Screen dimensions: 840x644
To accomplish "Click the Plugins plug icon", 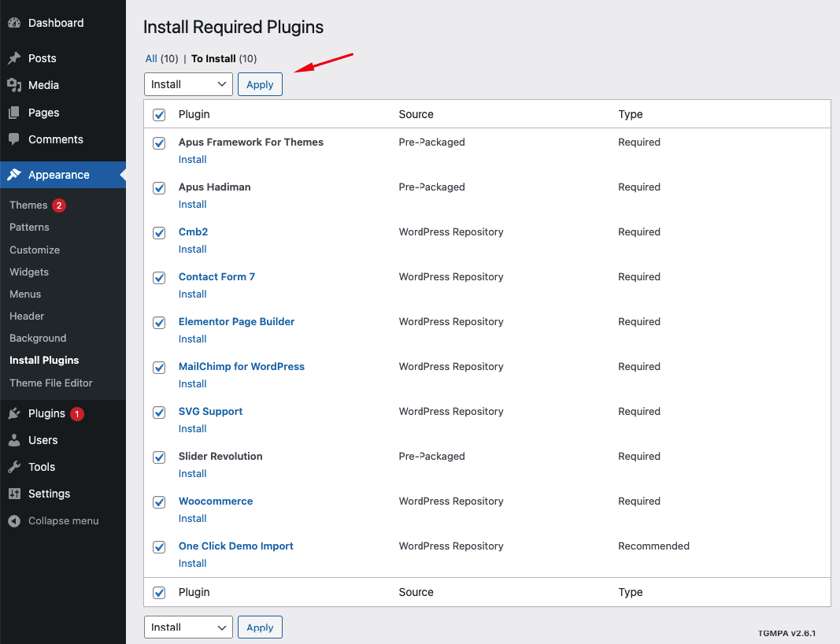I will point(14,413).
